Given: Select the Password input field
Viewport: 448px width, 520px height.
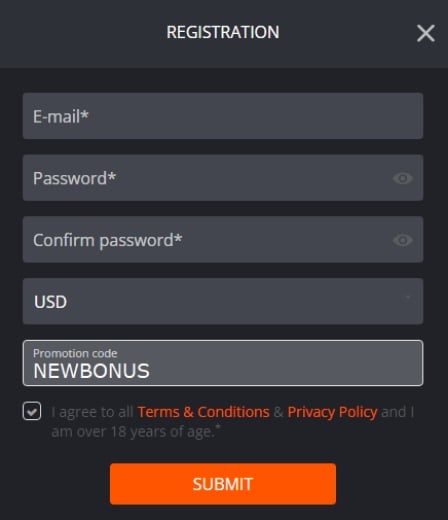Looking at the screenshot, I should 223,178.
